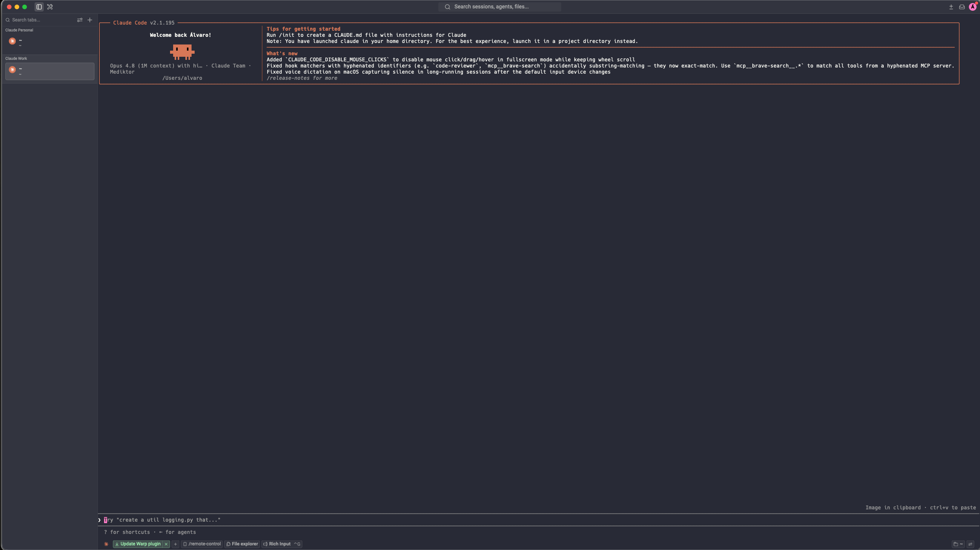This screenshot has width=980, height=550.
Task: Open the folder icon in bottom-right corner
Action: point(958,544)
